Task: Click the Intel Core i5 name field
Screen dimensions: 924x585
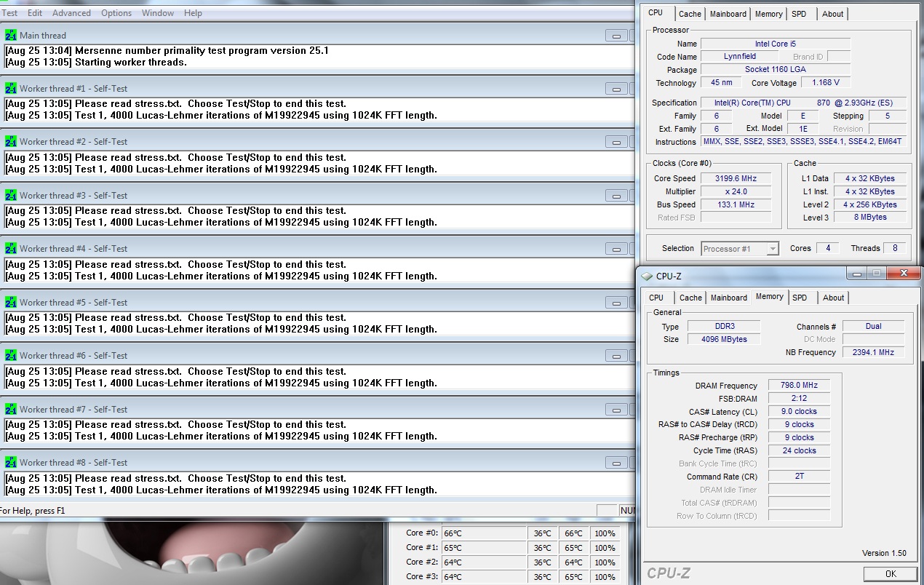Action: pyautogui.click(x=776, y=44)
